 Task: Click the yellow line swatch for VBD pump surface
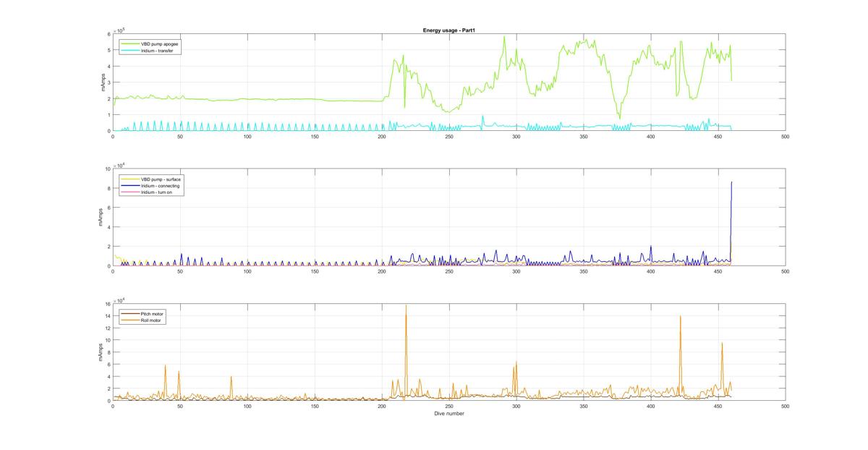point(130,179)
